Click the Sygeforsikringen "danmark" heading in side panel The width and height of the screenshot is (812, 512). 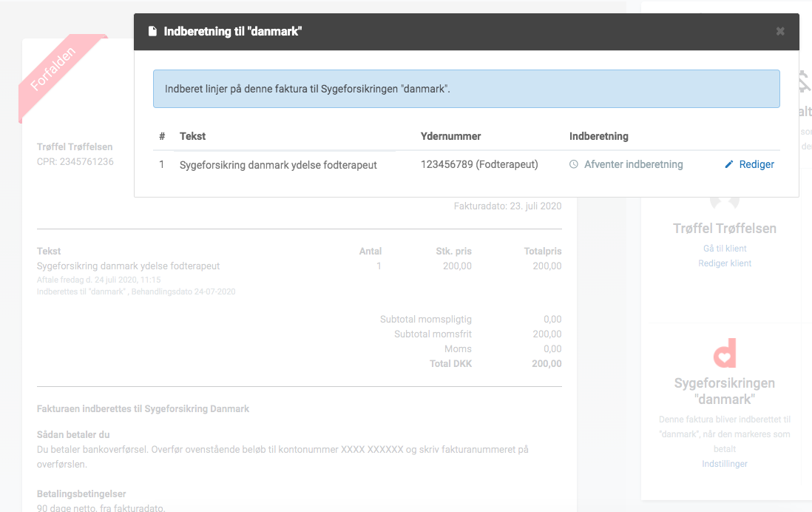pos(725,391)
